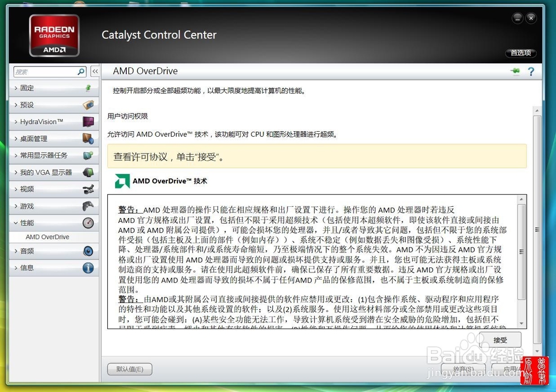
Task: Click the 我的 VGA 显示器 monitor icon
Action: 88,172
